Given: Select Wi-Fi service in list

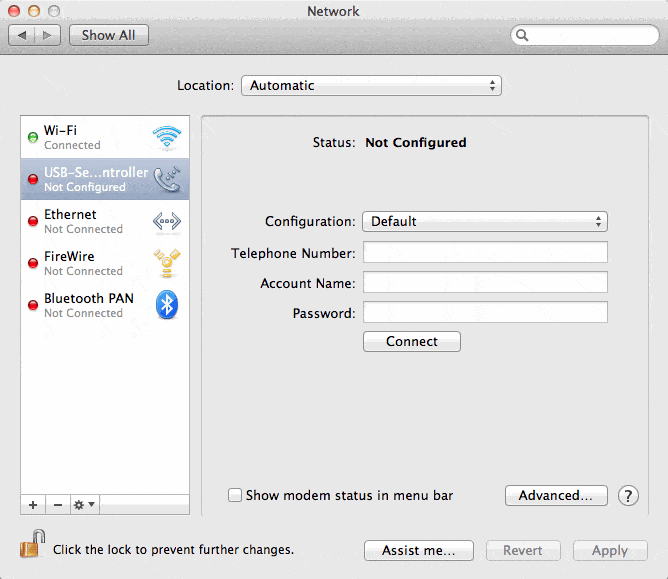Looking at the screenshot, I should click(105, 137).
